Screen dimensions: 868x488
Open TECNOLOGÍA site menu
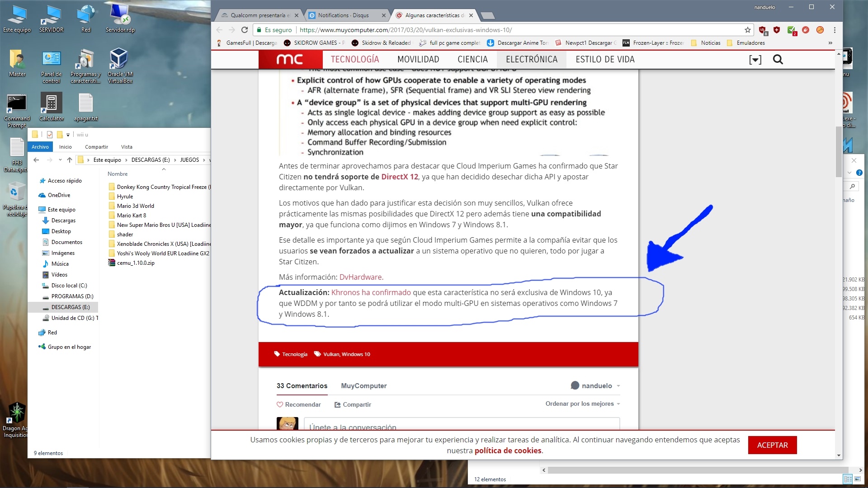(x=355, y=59)
